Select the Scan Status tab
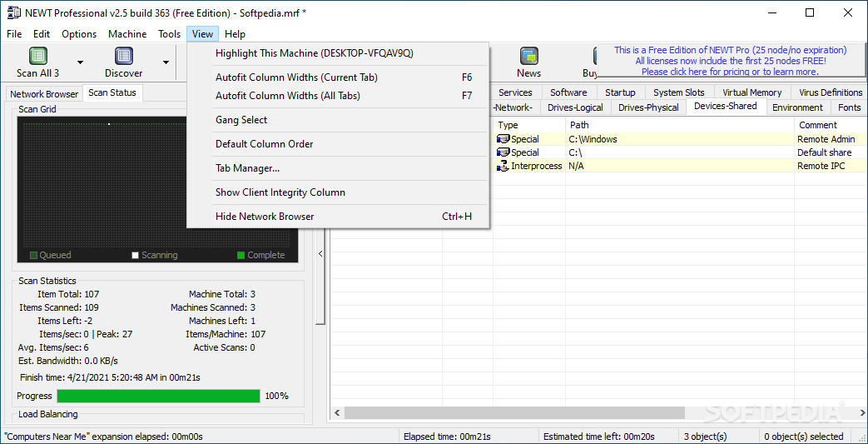This screenshot has width=868, height=444. coord(112,92)
